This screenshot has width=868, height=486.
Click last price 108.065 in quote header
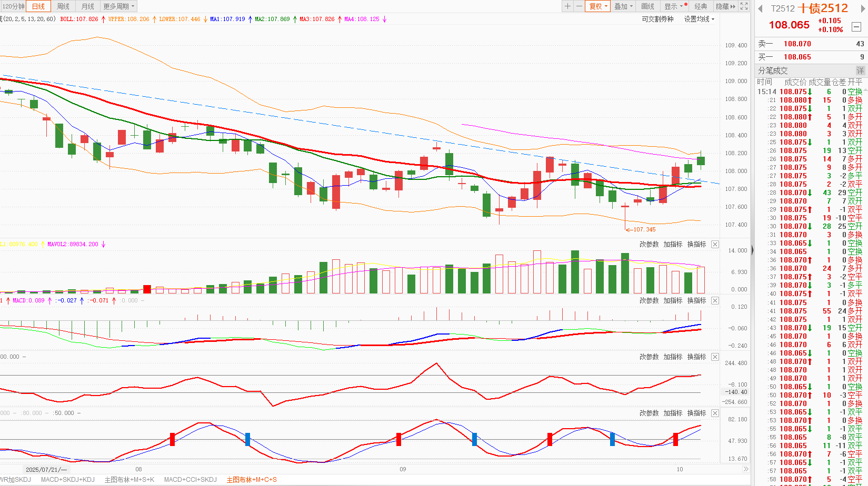click(x=789, y=25)
